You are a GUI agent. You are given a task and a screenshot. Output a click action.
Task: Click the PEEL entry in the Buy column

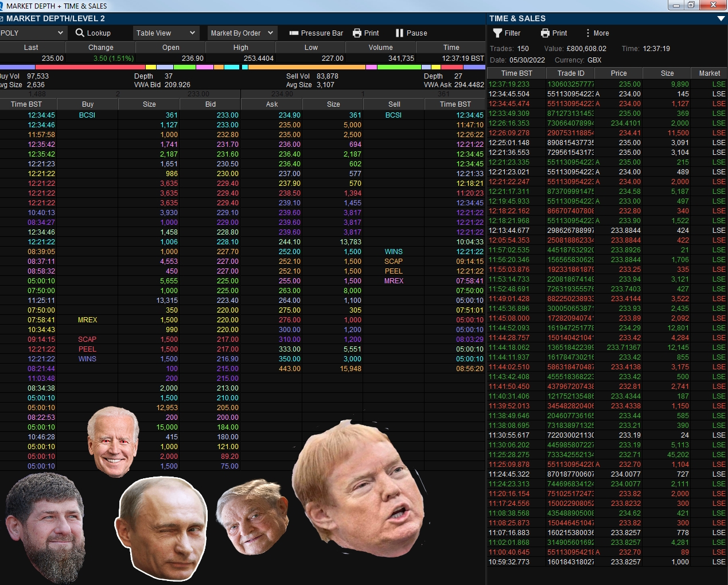(87, 349)
